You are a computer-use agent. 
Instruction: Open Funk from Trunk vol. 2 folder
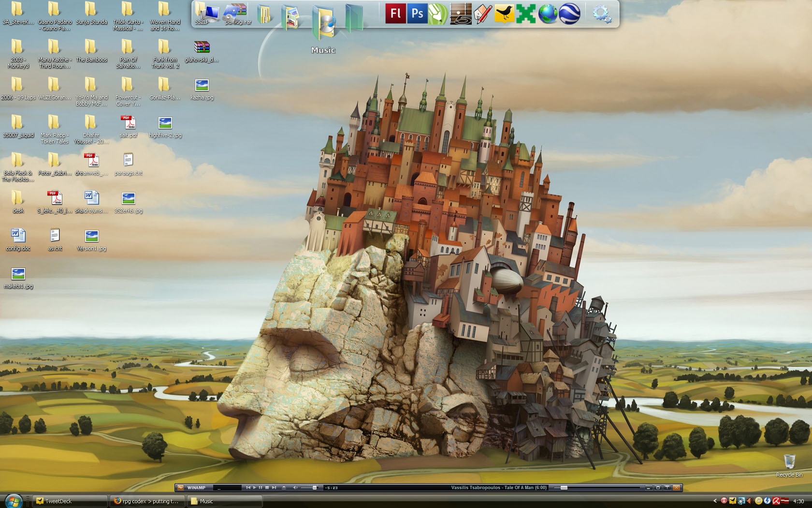point(165,54)
